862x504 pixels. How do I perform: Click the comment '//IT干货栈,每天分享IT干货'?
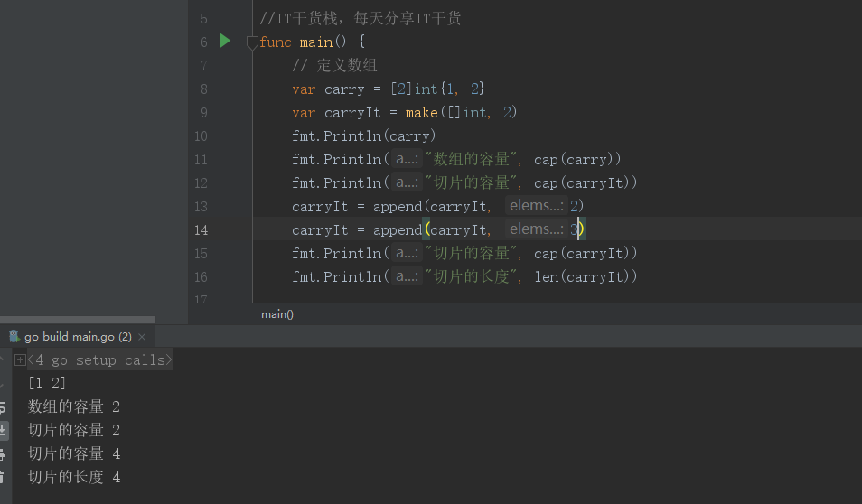tap(361, 19)
